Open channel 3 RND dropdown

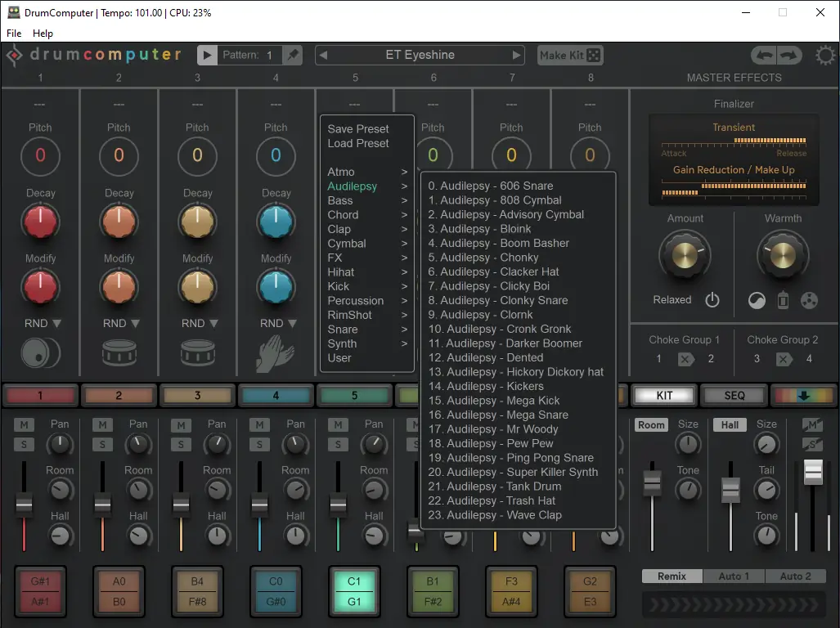point(200,323)
